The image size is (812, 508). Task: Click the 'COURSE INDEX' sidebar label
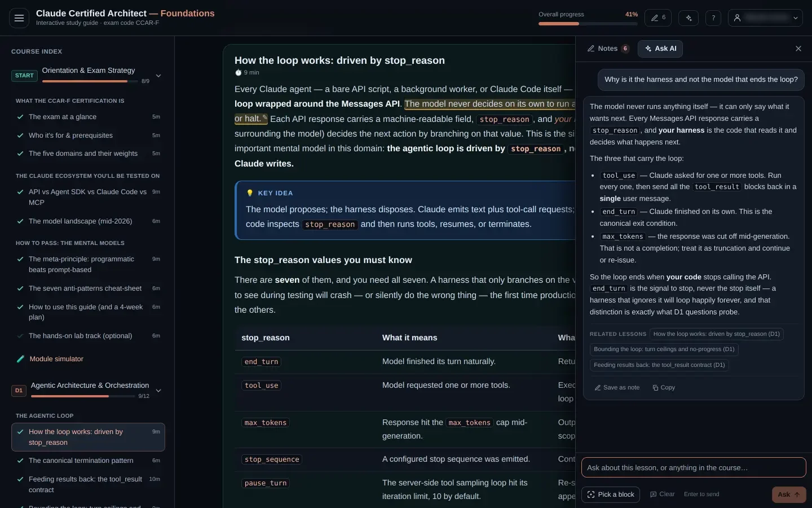37,51
